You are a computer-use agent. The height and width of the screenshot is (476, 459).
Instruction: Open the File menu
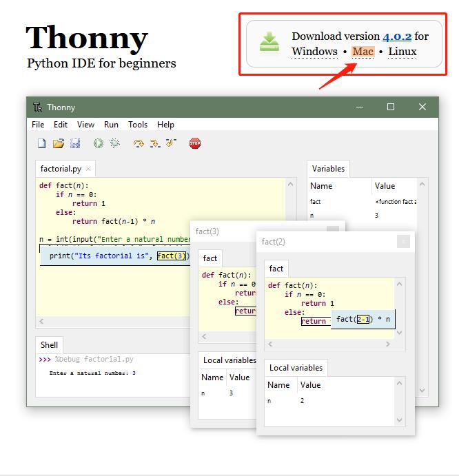click(x=38, y=125)
